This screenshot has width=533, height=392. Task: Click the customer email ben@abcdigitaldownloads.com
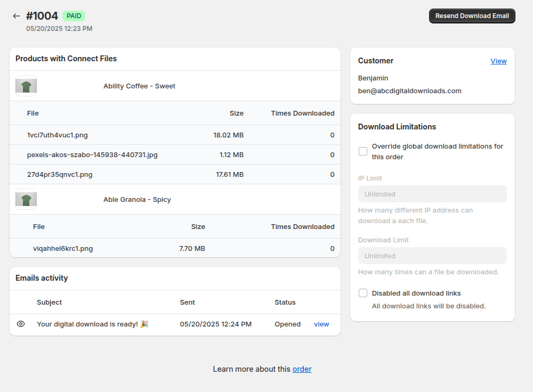click(x=409, y=91)
